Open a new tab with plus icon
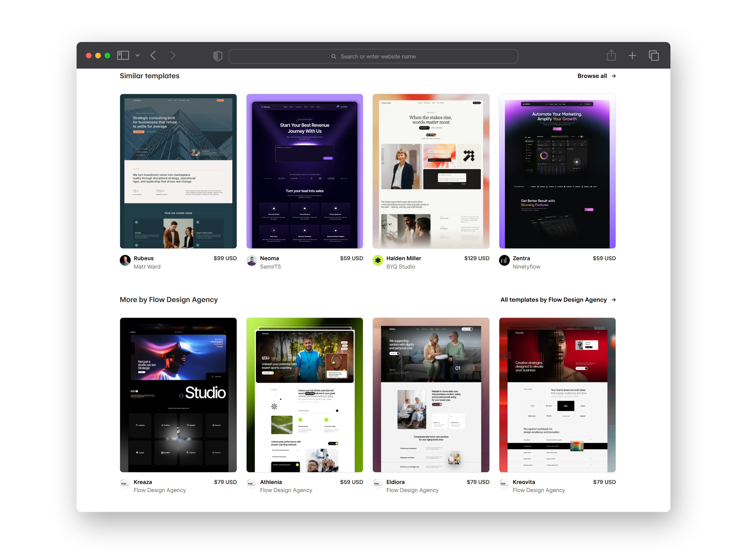Image resolution: width=747 pixels, height=560 pixels. click(x=632, y=56)
